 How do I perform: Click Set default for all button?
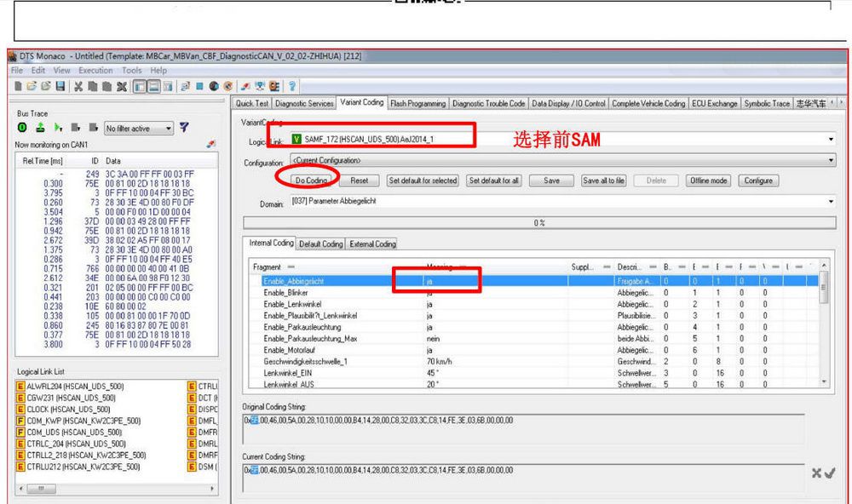click(494, 180)
